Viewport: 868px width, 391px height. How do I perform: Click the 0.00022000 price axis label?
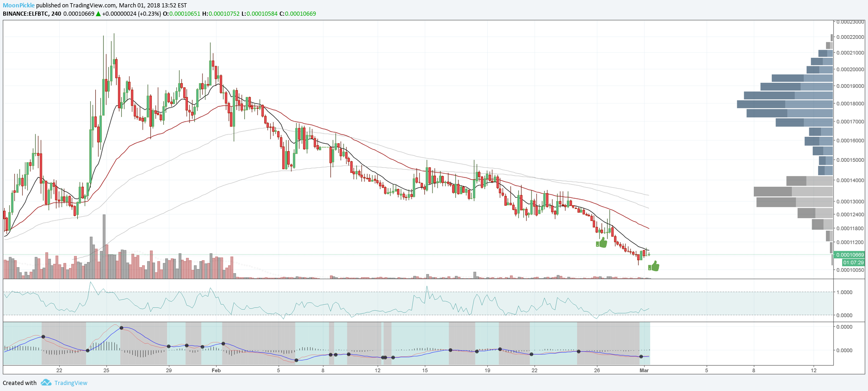[x=850, y=37]
